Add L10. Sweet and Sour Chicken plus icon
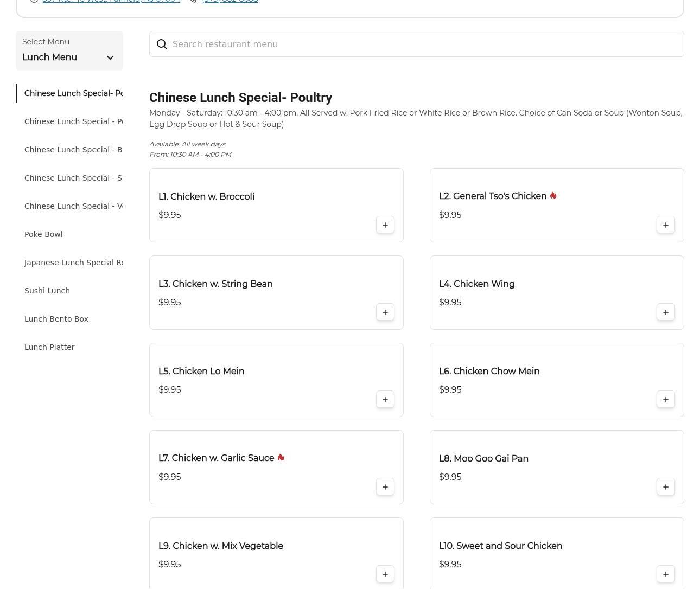Viewport: 700px width, 589px height. pos(666,574)
